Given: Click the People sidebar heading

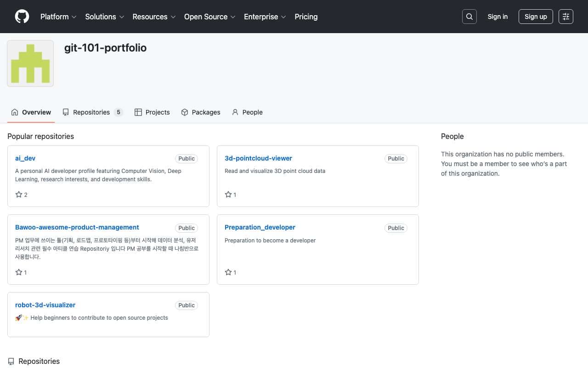Looking at the screenshot, I should point(452,136).
